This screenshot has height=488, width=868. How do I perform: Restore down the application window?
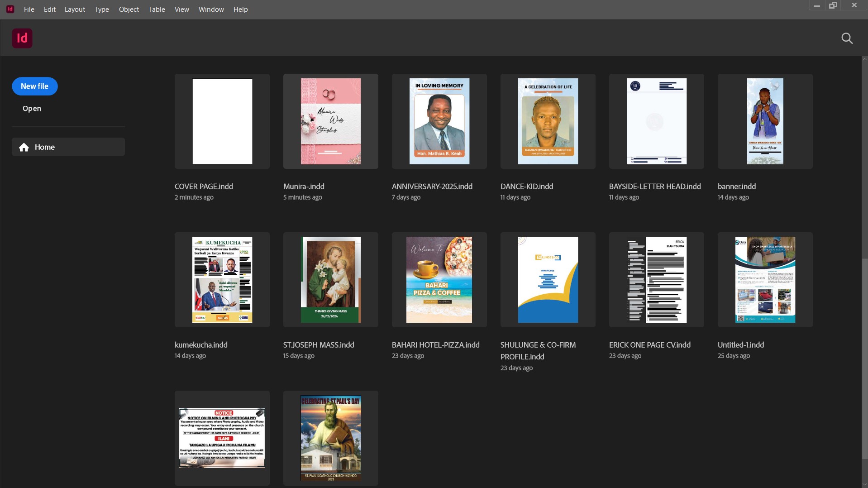click(833, 5)
